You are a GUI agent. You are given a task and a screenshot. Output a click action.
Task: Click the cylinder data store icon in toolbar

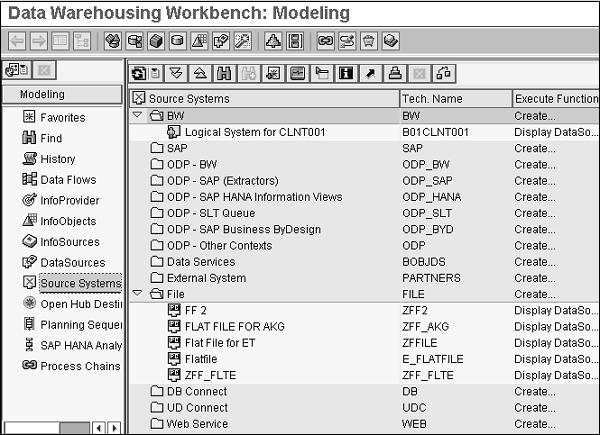[x=178, y=41]
